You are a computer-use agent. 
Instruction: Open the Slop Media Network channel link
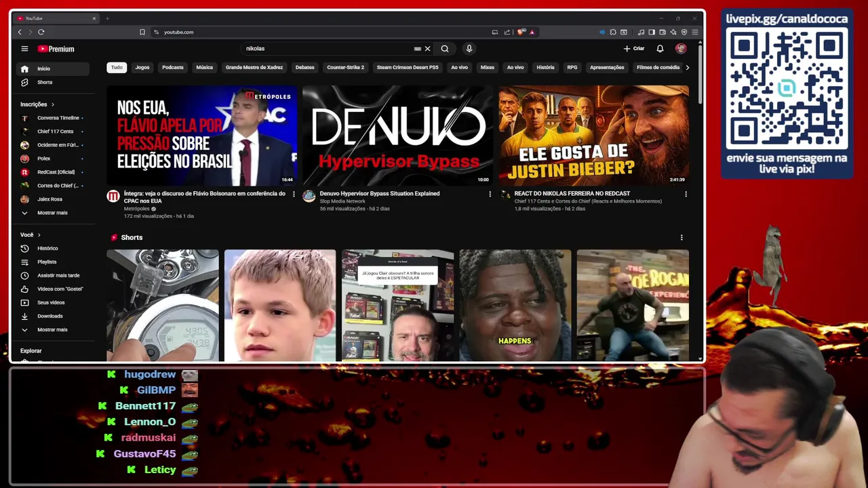tap(342, 201)
